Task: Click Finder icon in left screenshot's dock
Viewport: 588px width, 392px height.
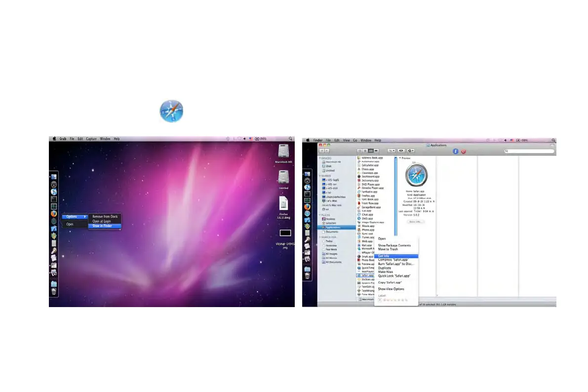Action: 54,177
